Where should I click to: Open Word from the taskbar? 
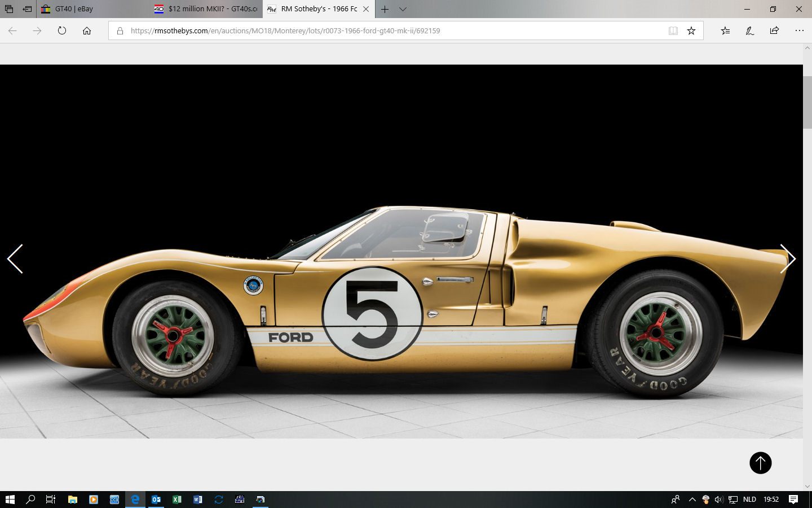pyautogui.click(x=198, y=499)
